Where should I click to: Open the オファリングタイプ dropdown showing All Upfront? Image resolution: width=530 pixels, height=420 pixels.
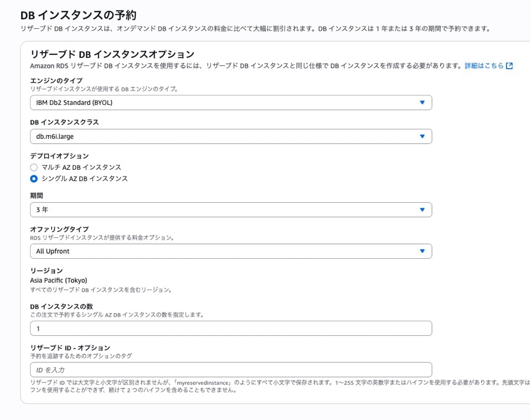click(231, 251)
